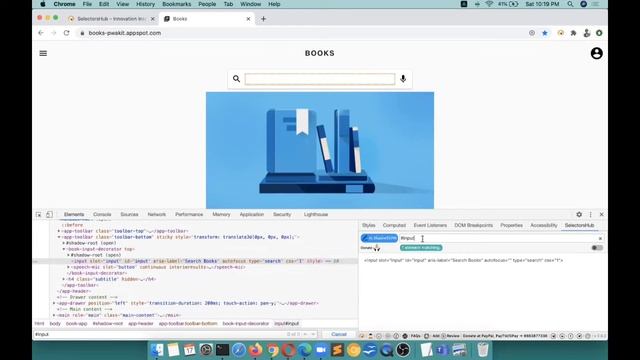
Task: Toggle the switch on the SelectorsHub panel
Action: tap(597, 248)
